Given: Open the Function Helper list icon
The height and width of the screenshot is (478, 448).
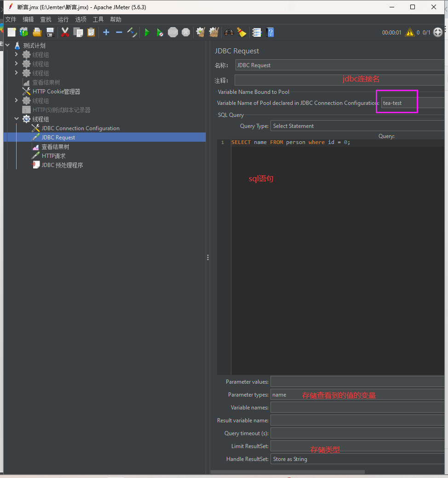Looking at the screenshot, I should click(x=257, y=32).
